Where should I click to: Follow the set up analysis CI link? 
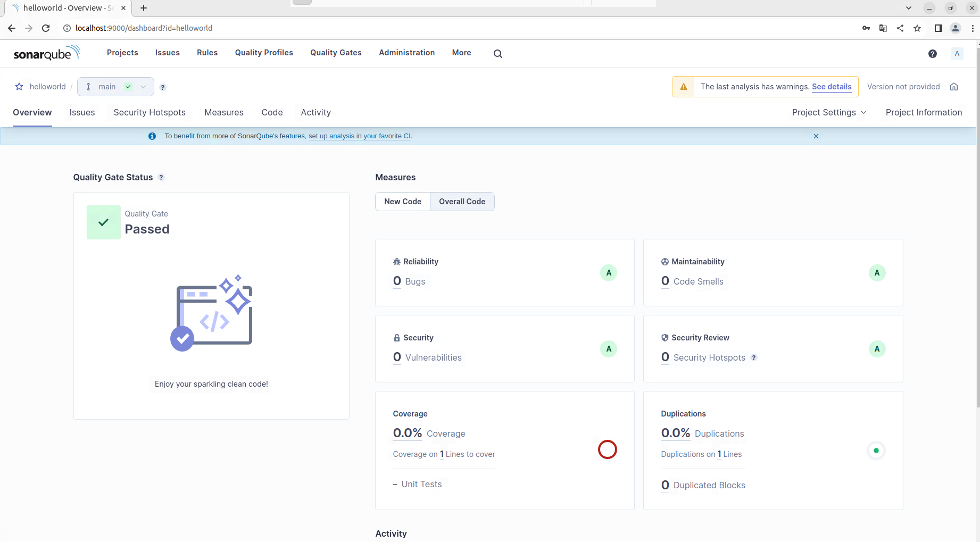359,136
